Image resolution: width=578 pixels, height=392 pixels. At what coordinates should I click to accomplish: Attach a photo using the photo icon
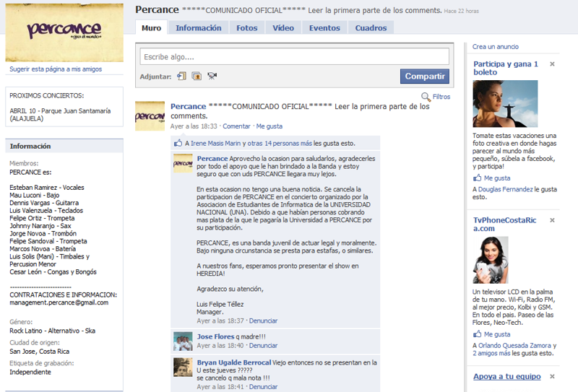(197, 77)
